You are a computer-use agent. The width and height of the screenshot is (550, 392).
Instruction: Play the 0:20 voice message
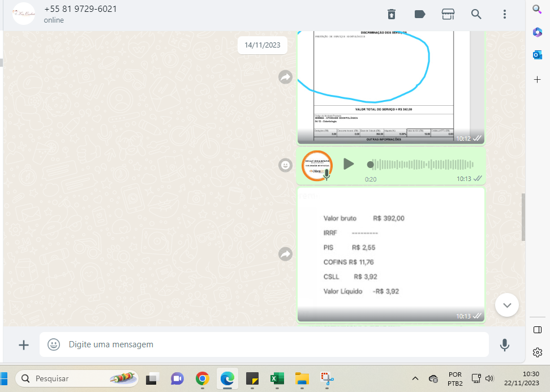click(349, 164)
